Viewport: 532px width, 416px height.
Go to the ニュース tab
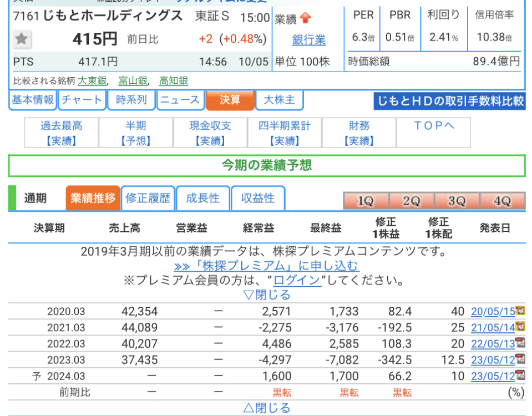pyautogui.click(x=180, y=100)
